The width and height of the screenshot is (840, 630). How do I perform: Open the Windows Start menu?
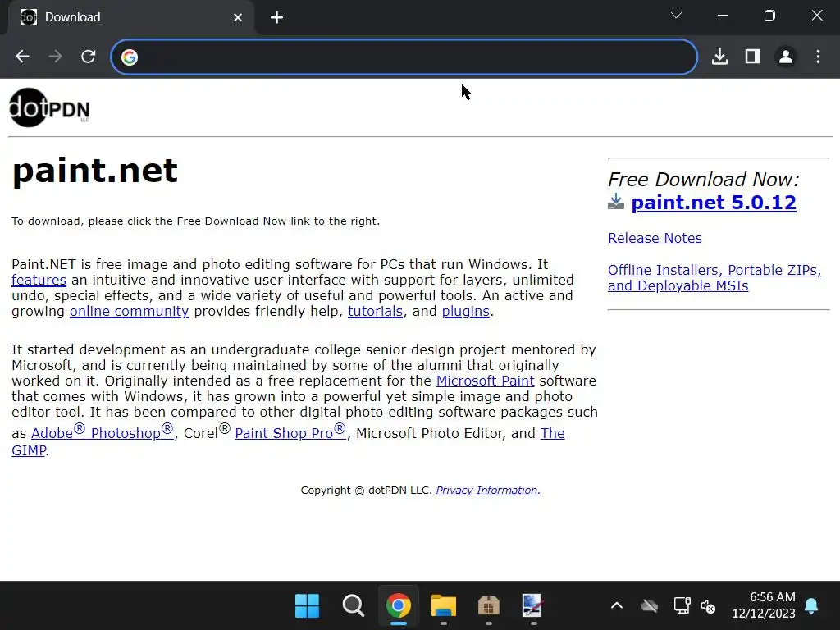tap(307, 606)
